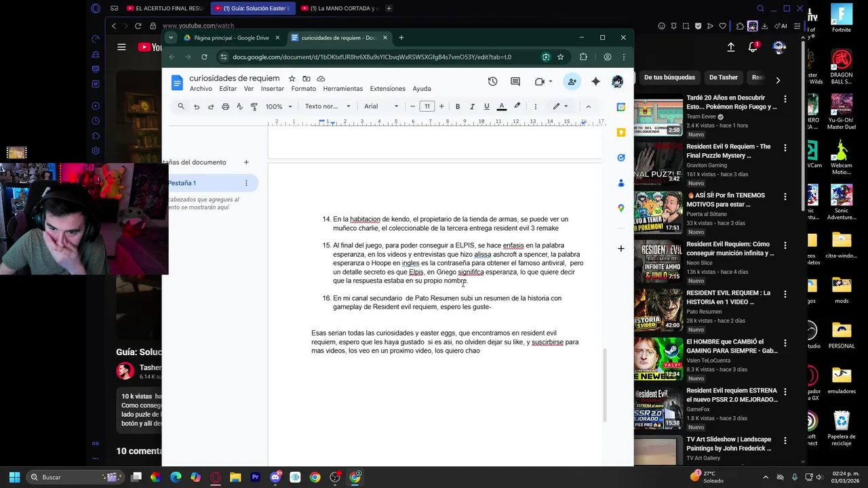Image resolution: width=868 pixels, height=488 pixels.
Task: Open Google Maps side panel icon
Action: 620,208
